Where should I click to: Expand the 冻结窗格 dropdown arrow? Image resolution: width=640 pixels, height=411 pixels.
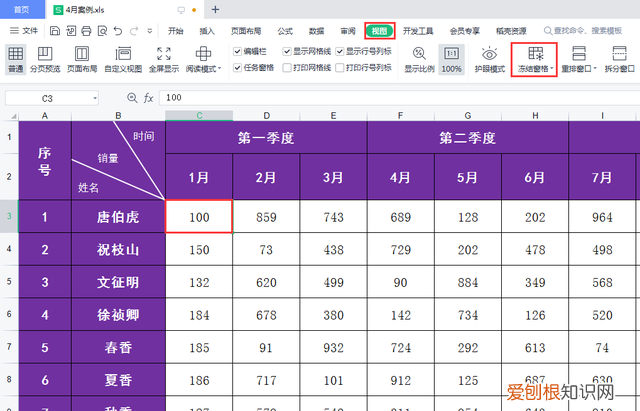point(551,69)
